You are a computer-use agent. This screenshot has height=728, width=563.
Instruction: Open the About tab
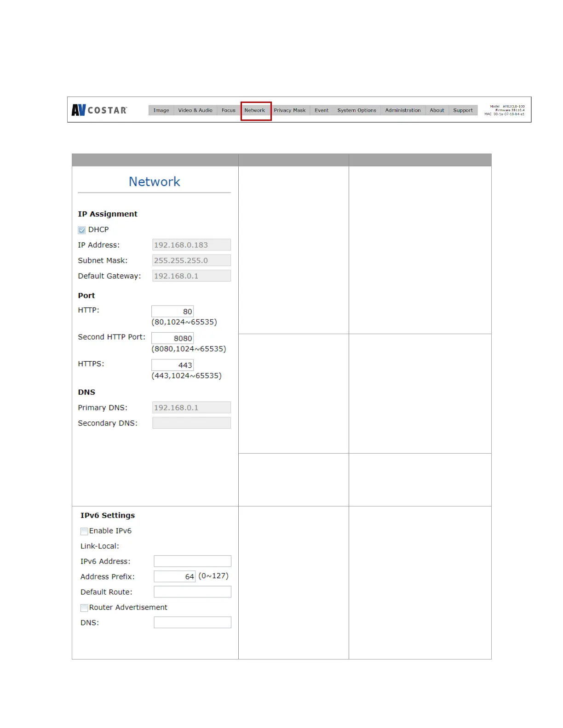(x=437, y=110)
